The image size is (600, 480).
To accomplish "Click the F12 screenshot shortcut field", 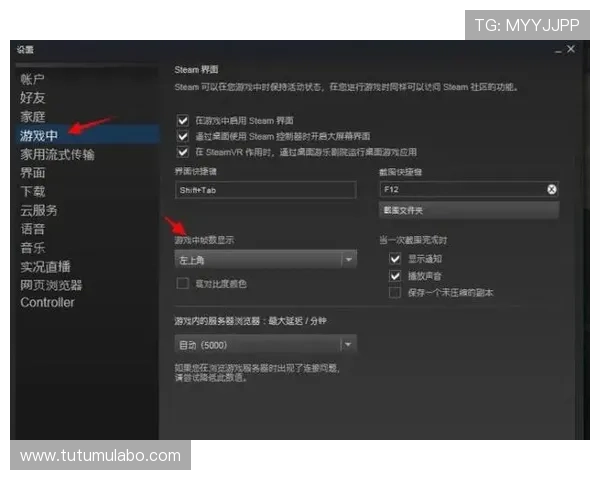I will click(x=469, y=189).
